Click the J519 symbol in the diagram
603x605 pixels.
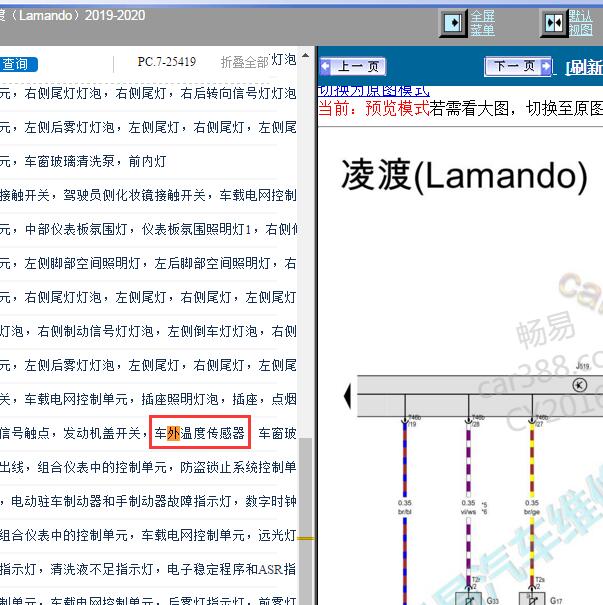(579, 385)
